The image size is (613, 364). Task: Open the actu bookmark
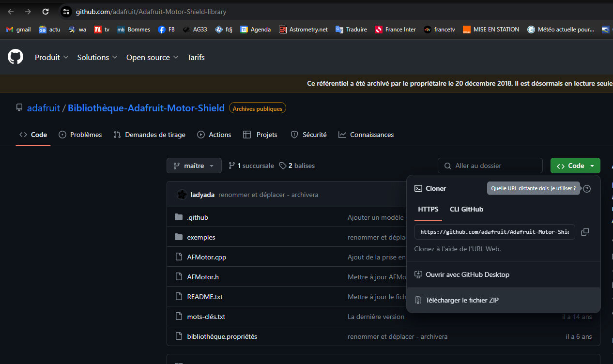coord(49,30)
